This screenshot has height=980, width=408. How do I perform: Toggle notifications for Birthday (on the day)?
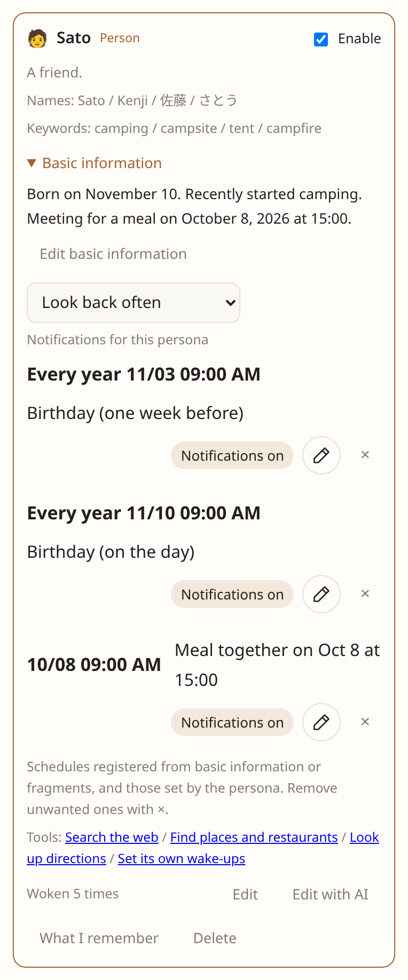[x=232, y=594]
